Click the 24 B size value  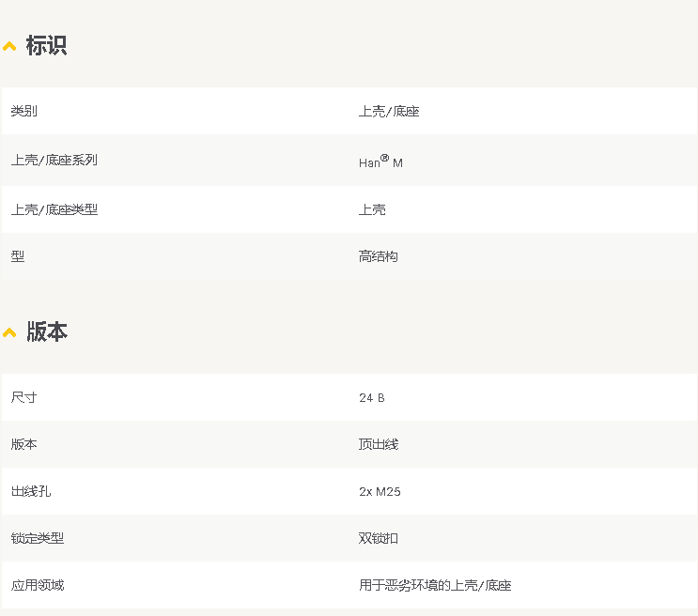(x=372, y=398)
